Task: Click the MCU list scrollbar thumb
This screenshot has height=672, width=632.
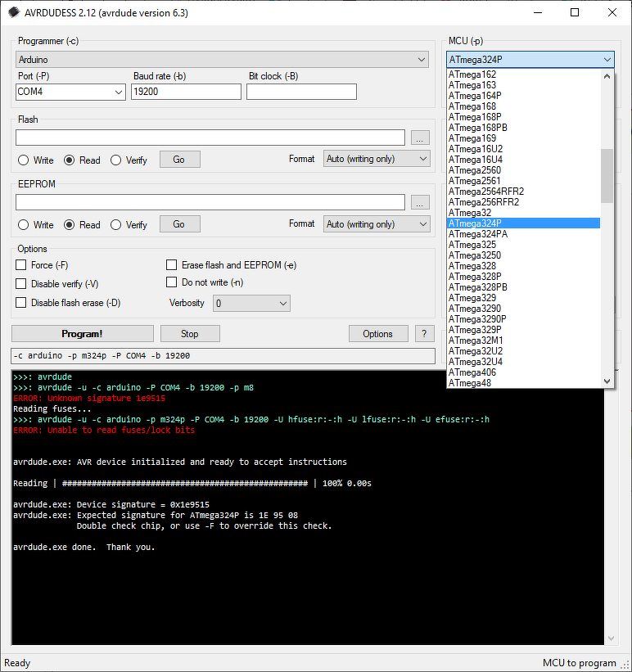Action: tap(607, 176)
